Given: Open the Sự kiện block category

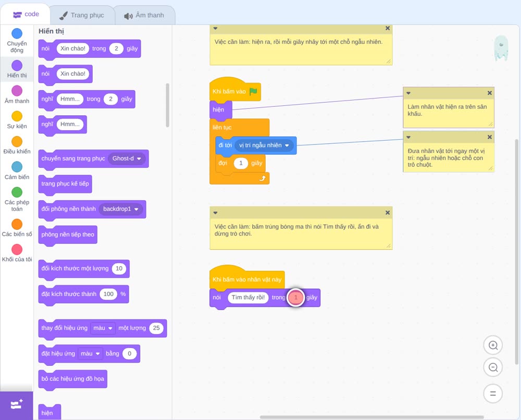Looking at the screenshot, I should pyautogui.click(x=17, y=120).
